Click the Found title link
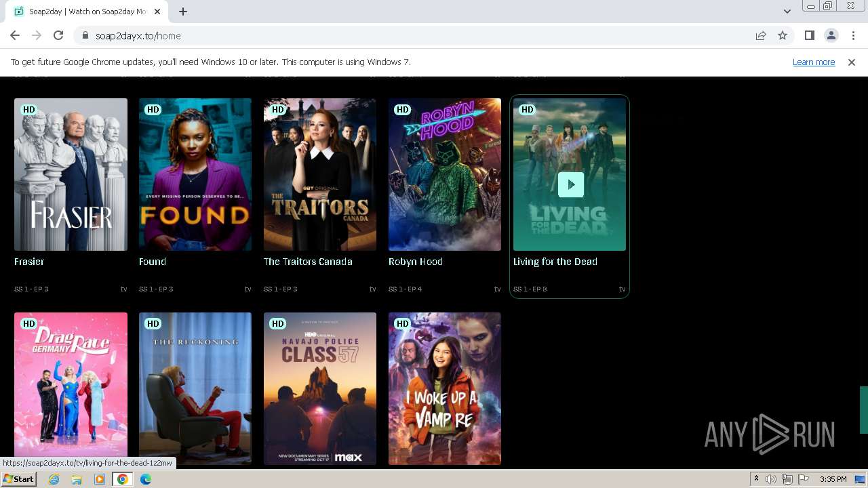Image resolution: width=868 pixels, height=488 pixels. point(153,262)
